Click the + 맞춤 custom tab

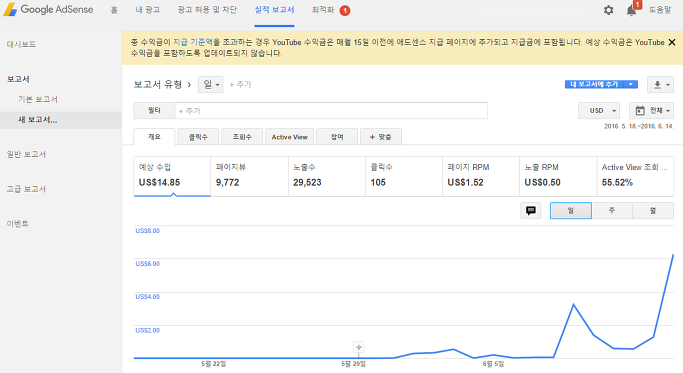pyautogui.click(x=381, y=137)
